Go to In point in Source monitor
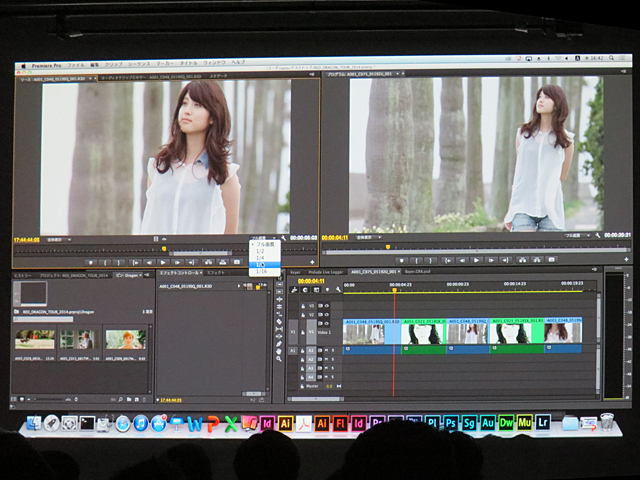This screenshot has width=640, height=480. (x=135, y=262)
